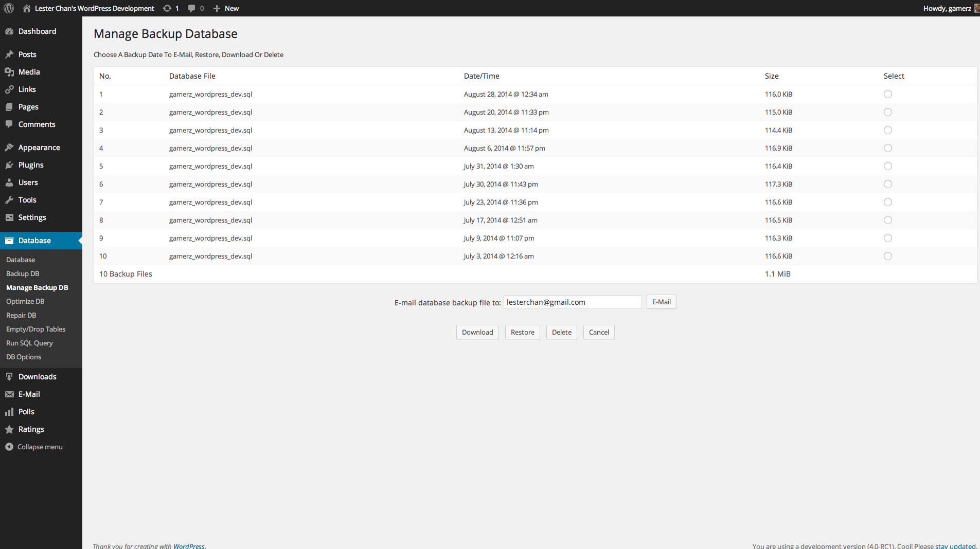Select the July 30, 2014 backup radio

[x=888, y=184]
